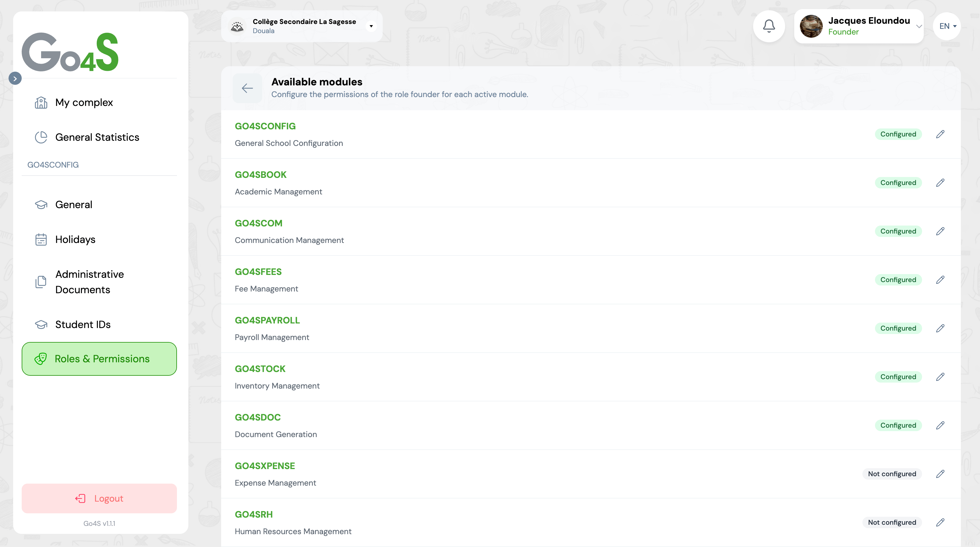This screenshot has width=980, height=547.
Task: Click the Logout button
Action: (x=99, y=498)
